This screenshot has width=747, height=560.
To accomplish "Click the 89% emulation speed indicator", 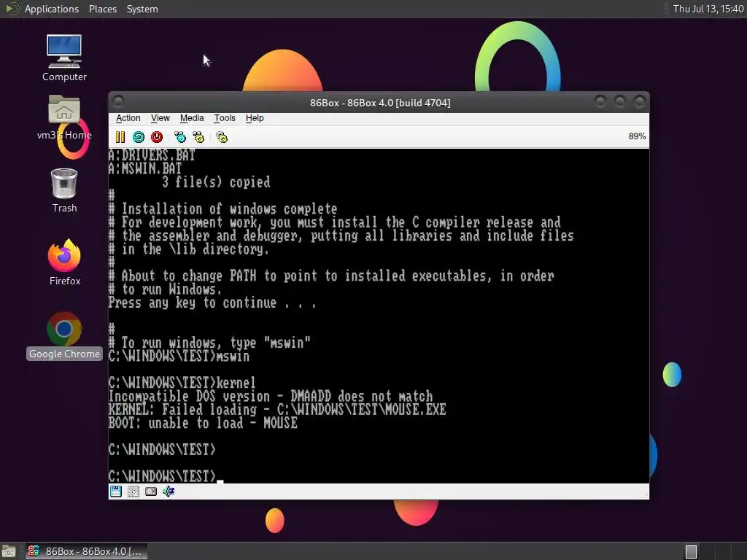I will (x=637, y=136).
